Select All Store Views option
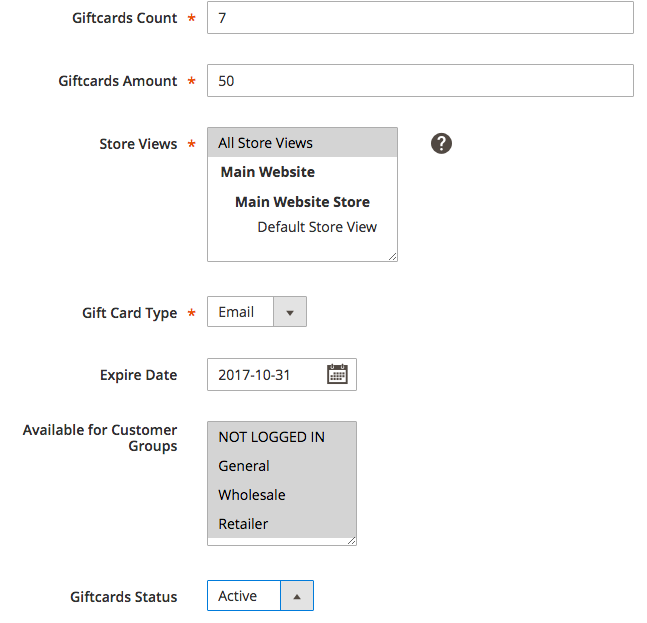Viewport: 647px width, 623px height. [x=302, y=143]
